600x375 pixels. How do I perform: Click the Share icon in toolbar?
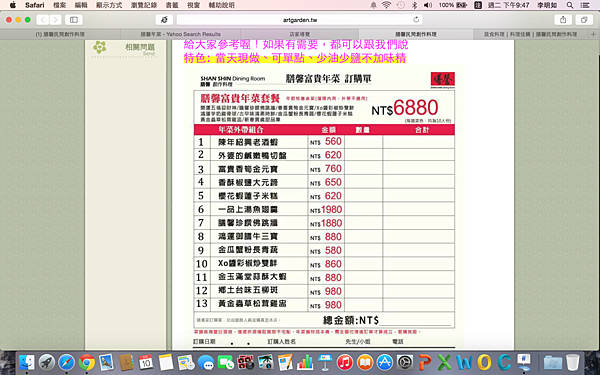(x=563, y=20)
